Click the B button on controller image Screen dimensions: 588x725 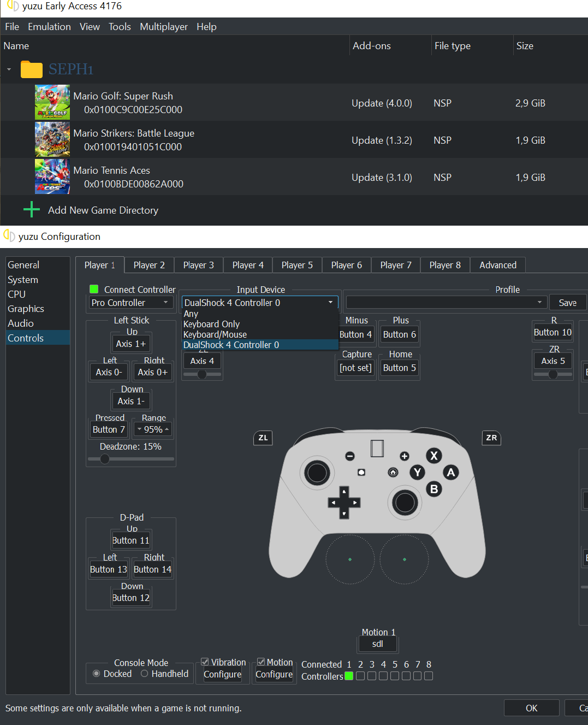(434, 489)
